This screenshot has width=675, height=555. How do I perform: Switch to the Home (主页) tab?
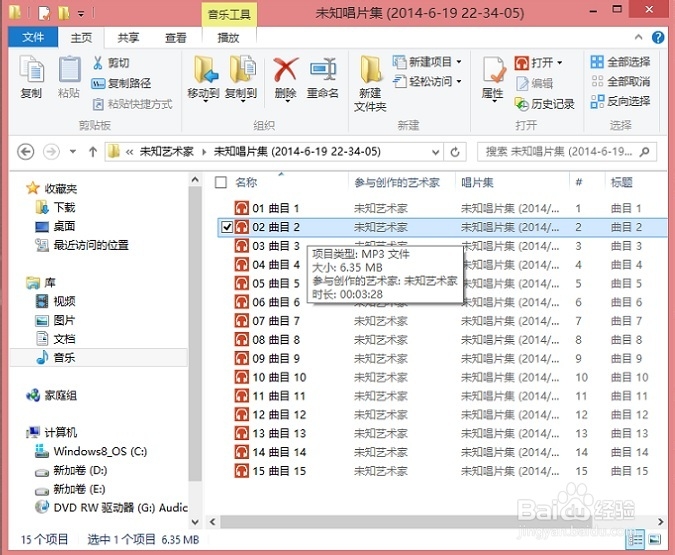(81, 38)
